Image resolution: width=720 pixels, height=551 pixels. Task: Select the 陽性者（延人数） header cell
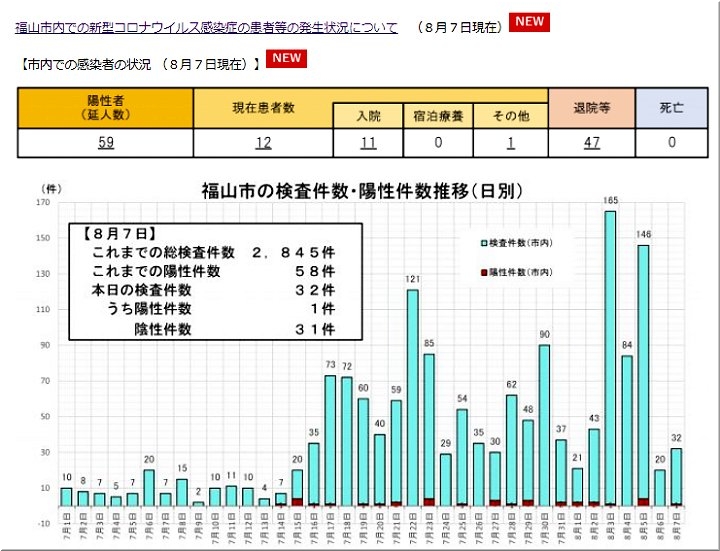pyautogui.click(x=105, y=108)
